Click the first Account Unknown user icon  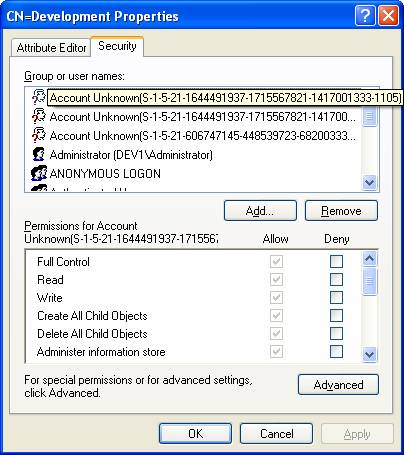pos(39,97)
